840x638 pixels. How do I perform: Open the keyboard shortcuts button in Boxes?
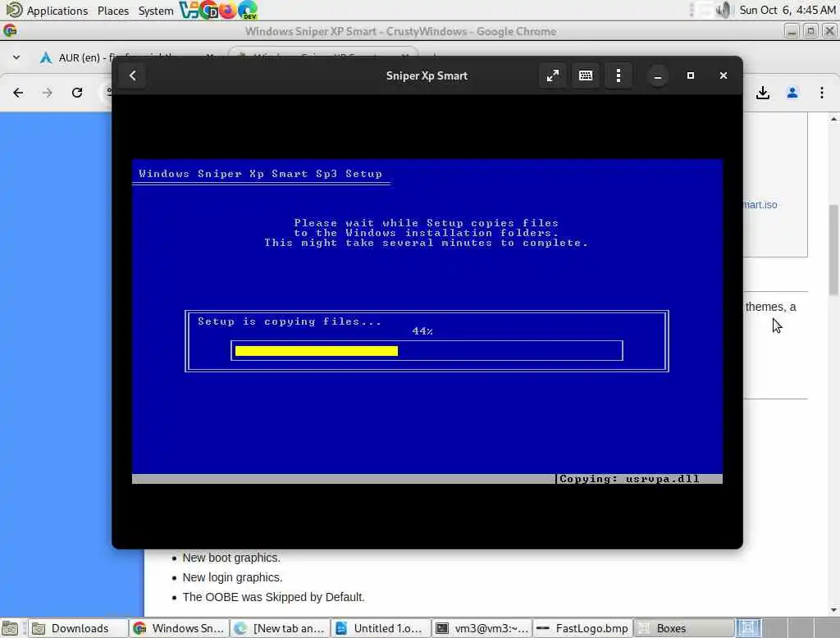click(586, 75)
